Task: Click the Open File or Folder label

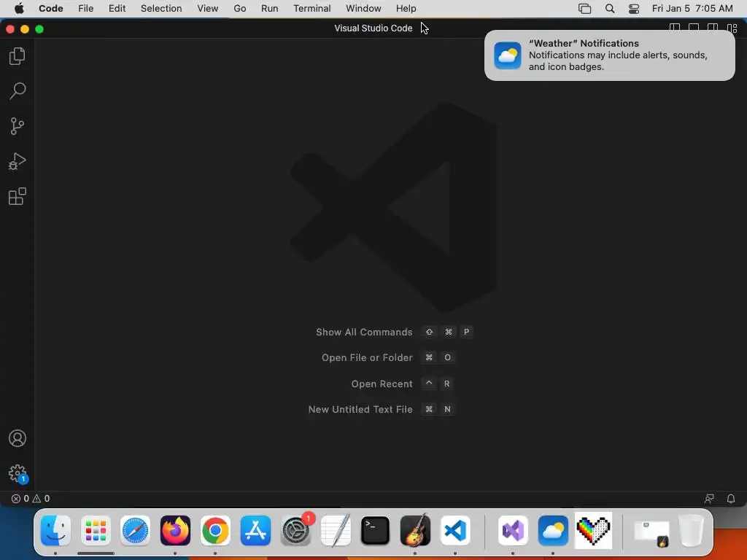Action: [367, 357]
